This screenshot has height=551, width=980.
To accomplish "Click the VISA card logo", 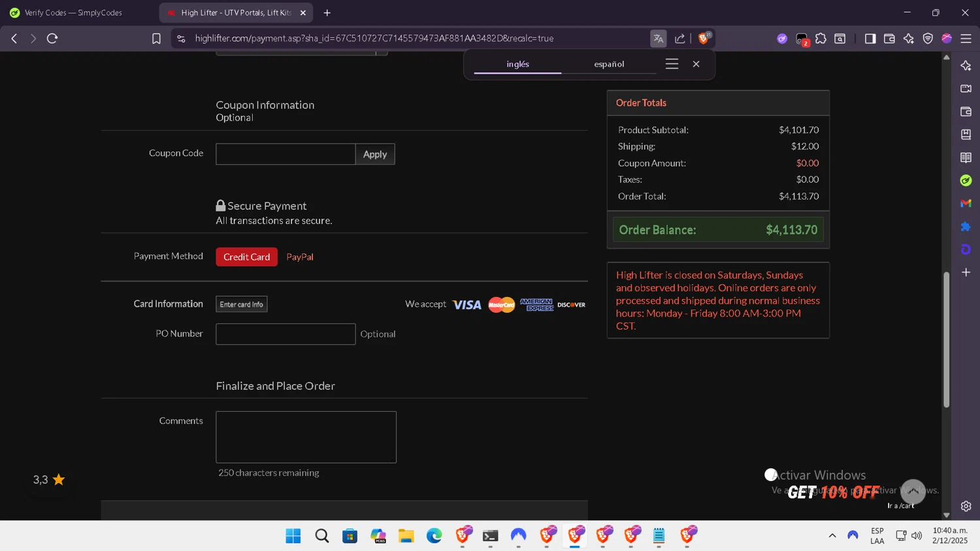I will [466, 305].
